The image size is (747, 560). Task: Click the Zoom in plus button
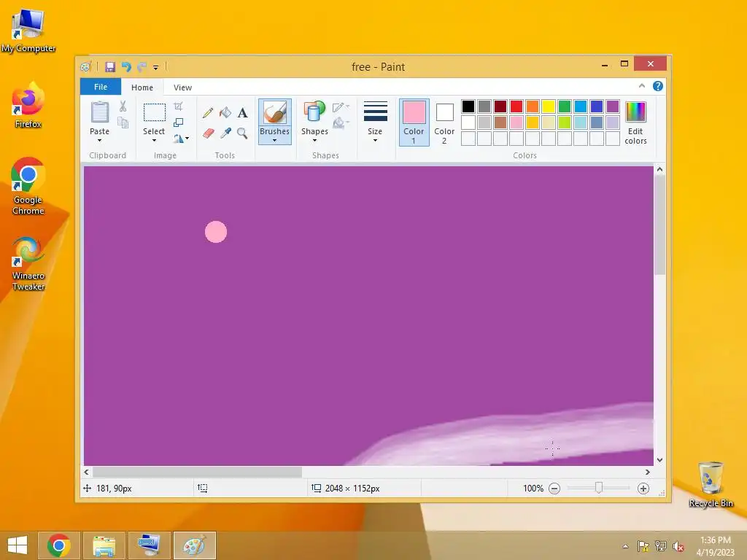coord(643,489)
